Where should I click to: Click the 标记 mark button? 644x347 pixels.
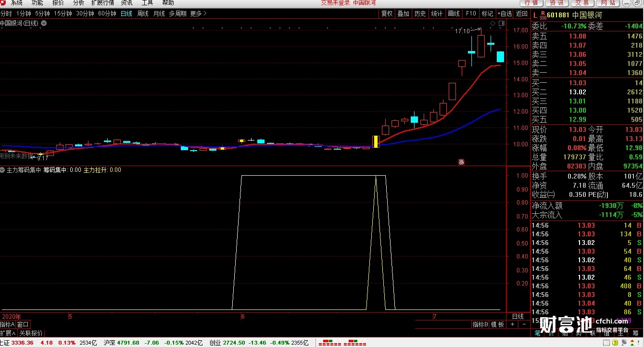point(488,13)
